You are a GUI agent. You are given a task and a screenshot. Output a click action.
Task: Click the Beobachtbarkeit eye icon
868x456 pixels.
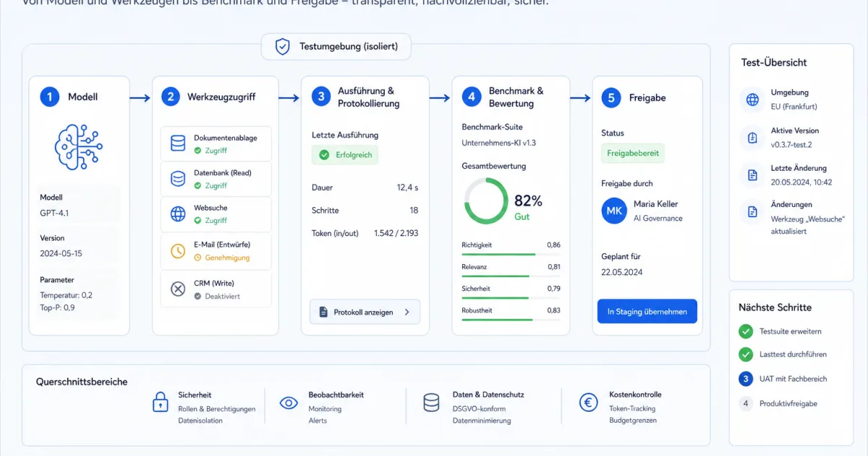(x=289, y=403)
